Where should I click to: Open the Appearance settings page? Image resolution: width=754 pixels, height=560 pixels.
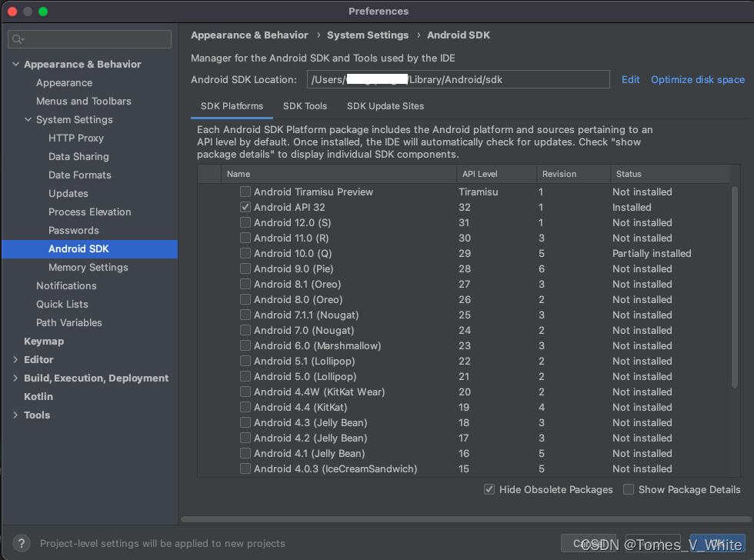pyautogui.click(x=64, y=82)
